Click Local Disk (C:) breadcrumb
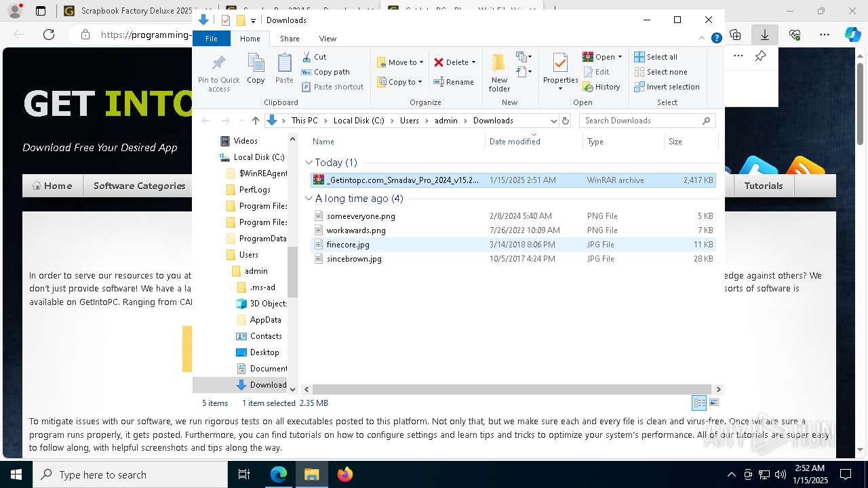The height and width of the screenshot is (488, 868). click(x=358, y=121)
